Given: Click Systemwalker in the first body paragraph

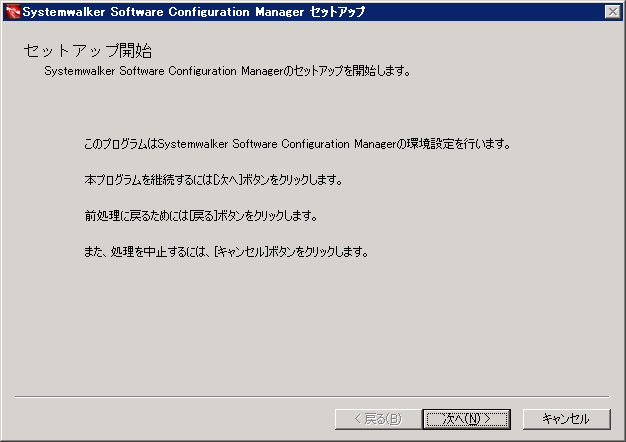Looking at the screenshot, I should click(193, 144).
